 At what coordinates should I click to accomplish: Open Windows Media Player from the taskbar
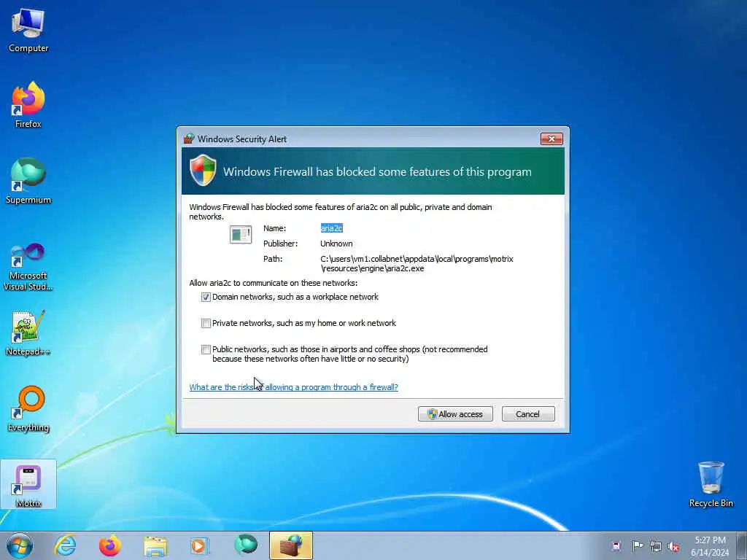[x=199, y=545]
